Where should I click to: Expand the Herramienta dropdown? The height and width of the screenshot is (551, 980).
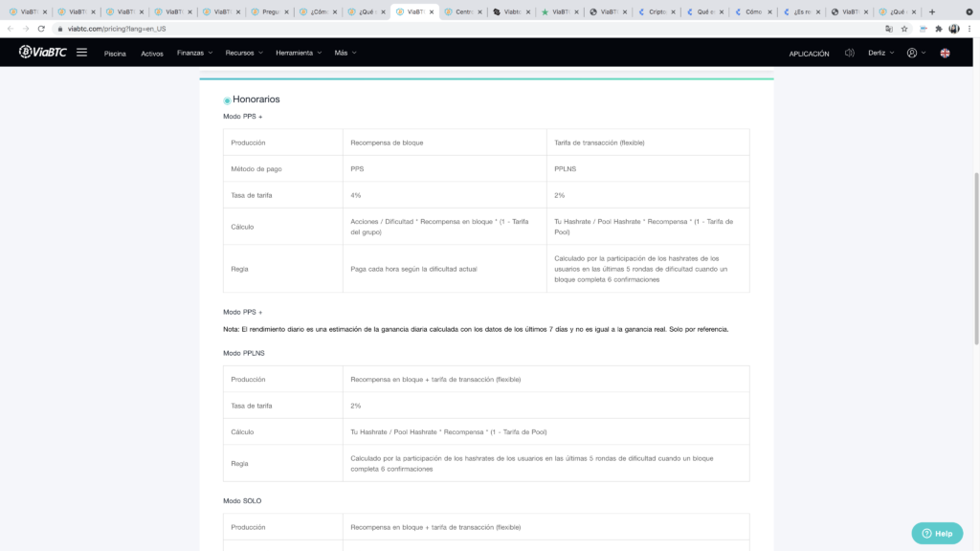(x=299, y=54)
